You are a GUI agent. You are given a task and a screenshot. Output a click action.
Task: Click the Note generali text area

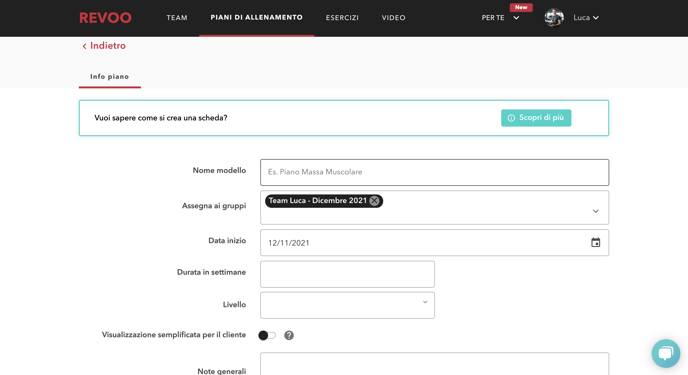434,364
